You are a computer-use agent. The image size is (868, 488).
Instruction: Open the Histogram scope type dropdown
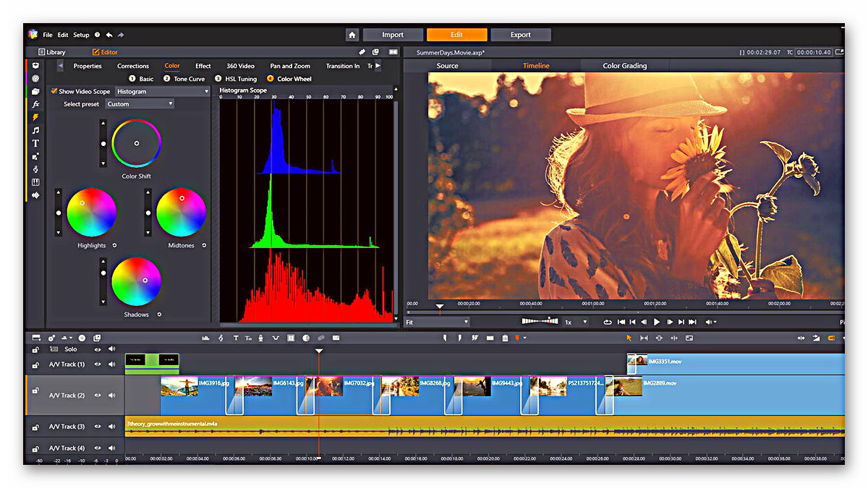(x=162, y=91)
